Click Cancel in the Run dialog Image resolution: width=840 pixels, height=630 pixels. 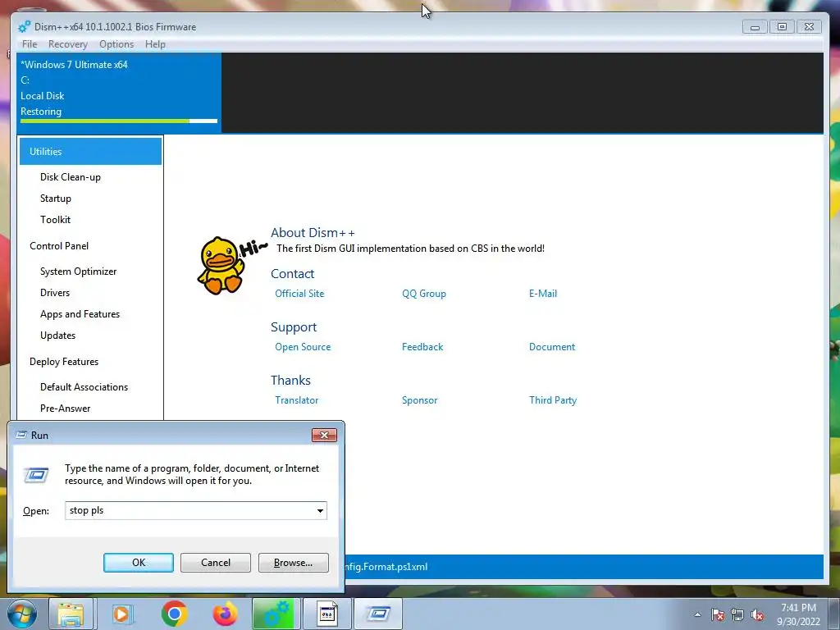tap(216, 563)
